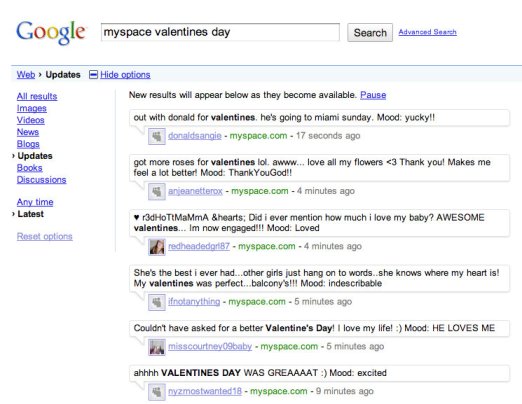Image resolution: width=522 pixels, height=404 pixels.
Task: Select Videos in sidebar
Action: coord(31,120)
